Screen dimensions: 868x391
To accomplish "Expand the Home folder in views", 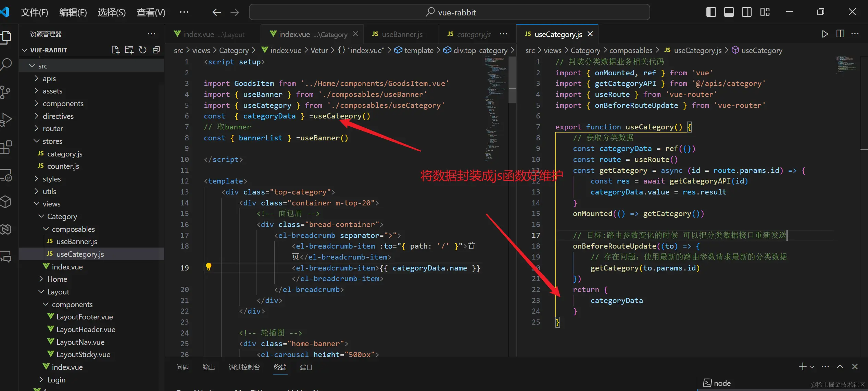I will 57,279.
